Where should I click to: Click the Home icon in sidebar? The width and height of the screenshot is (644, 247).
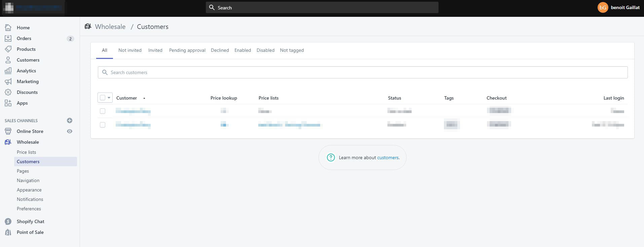click(x=8, y=28)
